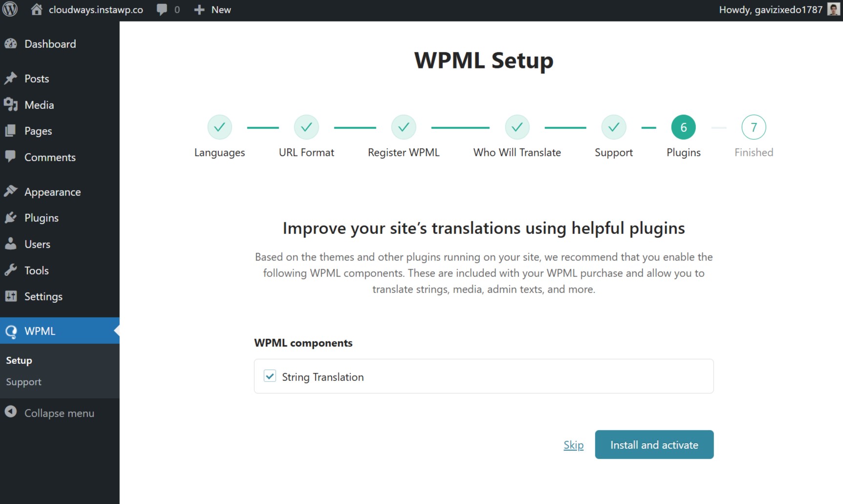Open the Setup submenu under WPML
This screenshot has height=504, width=843.
pos(19,360)
